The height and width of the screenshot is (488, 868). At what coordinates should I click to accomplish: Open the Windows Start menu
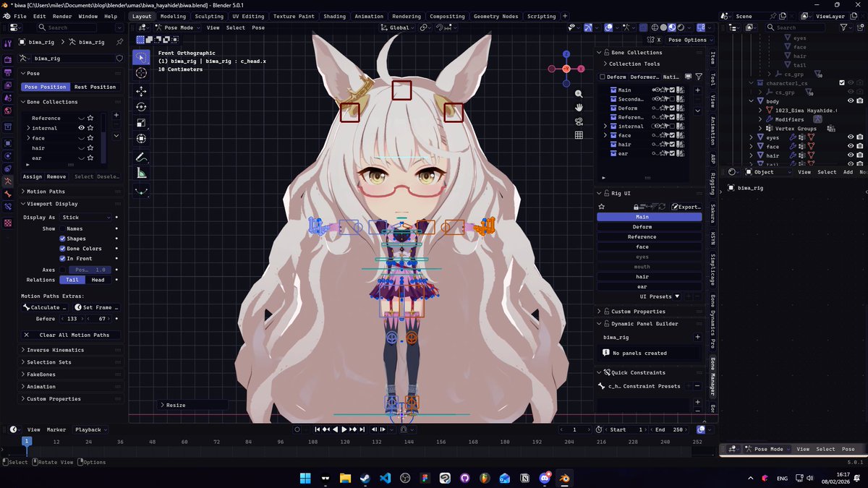pos(305,478)
